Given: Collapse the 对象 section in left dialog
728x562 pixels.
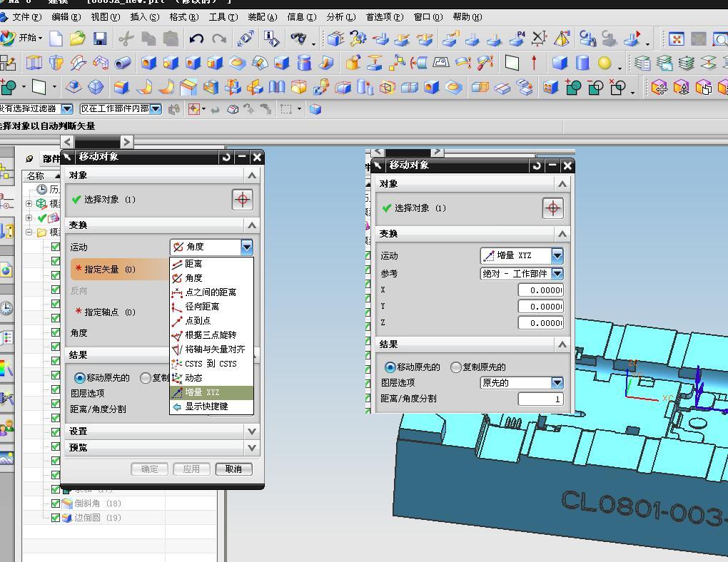Looking at the screenshot, I should (x=252, y=175).
